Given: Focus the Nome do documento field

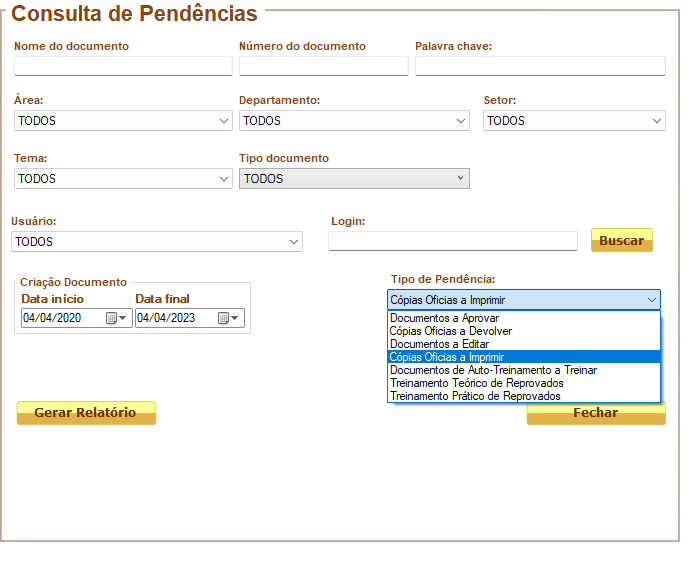Looking at the screenshot, I should tap(123, 66).
